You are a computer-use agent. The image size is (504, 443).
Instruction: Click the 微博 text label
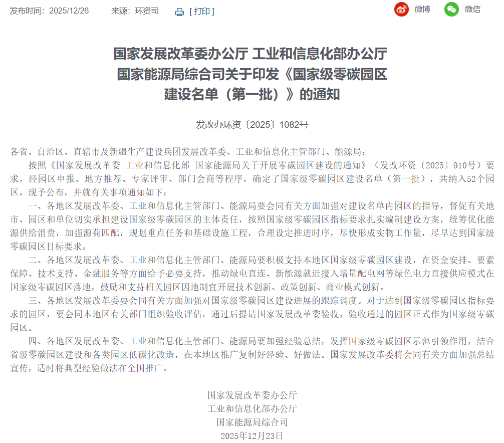pos(422,9)
